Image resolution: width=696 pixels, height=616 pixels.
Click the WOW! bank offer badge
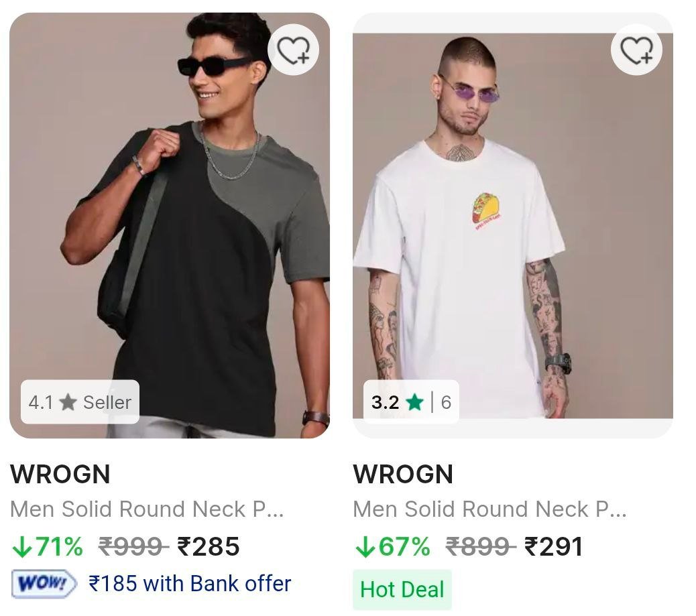(x=44, y=583)
